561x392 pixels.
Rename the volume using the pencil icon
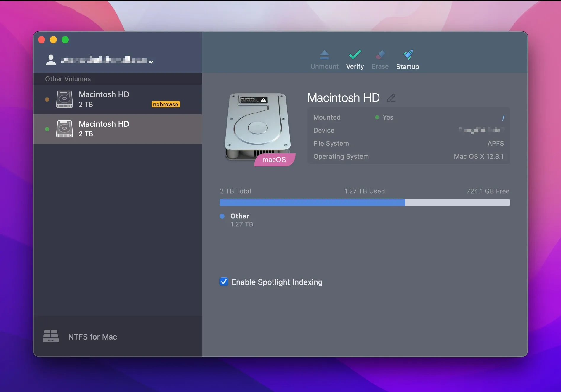[x=391, y=98]
